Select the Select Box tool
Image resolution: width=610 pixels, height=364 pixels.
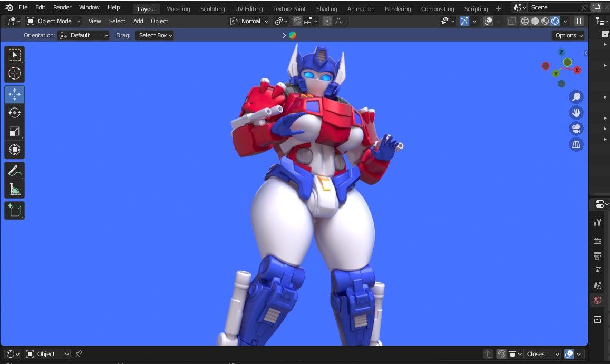14,55
